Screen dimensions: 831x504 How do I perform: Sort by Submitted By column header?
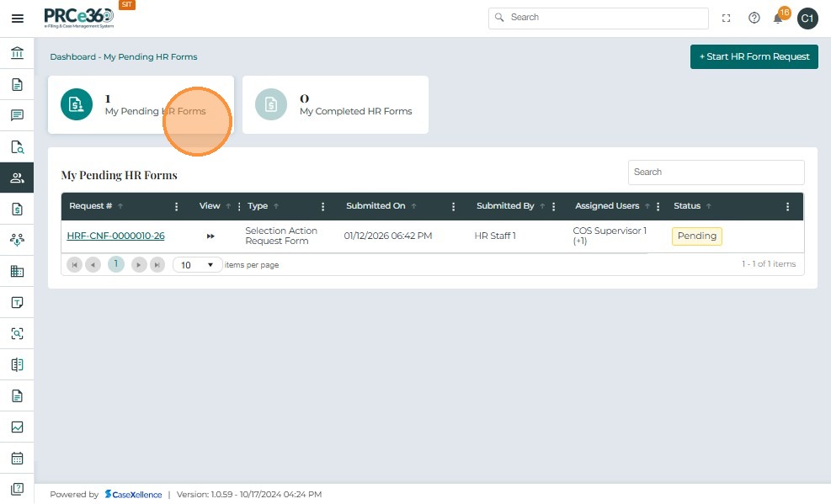click(x=505, y=206)
